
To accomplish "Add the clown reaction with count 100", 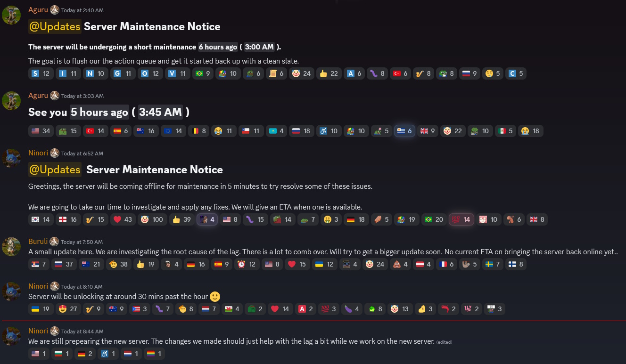I will click(151, 219).
